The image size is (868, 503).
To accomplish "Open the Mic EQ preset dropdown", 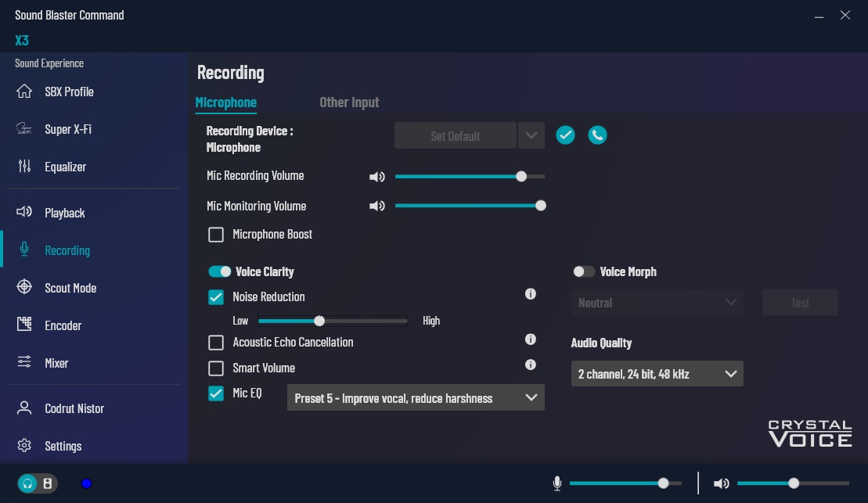I will pyautogui.click(x=416, y=398).
